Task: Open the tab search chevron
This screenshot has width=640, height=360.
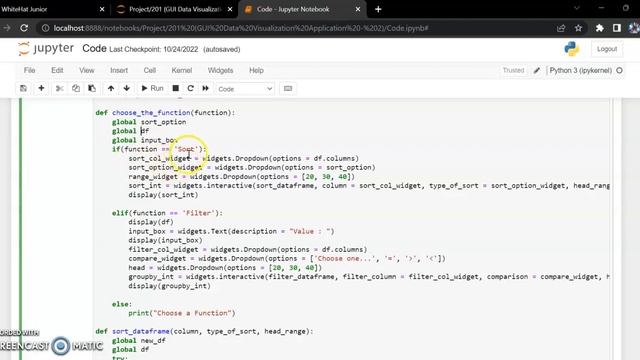Action: (x=577, y=8)
